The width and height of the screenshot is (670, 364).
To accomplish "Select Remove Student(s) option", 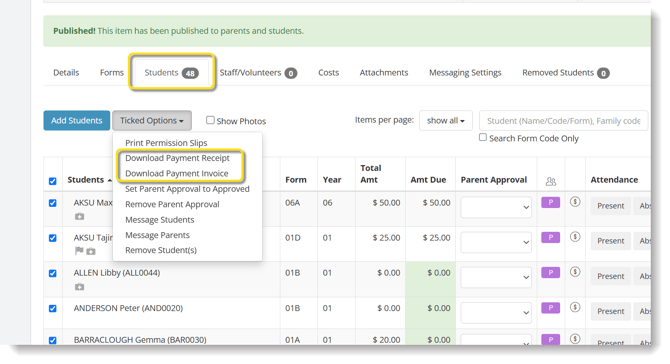I will click(161, 250).
